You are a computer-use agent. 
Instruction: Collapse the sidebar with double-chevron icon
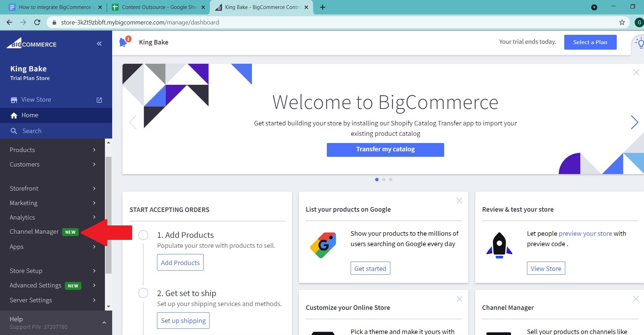point(99,43)
